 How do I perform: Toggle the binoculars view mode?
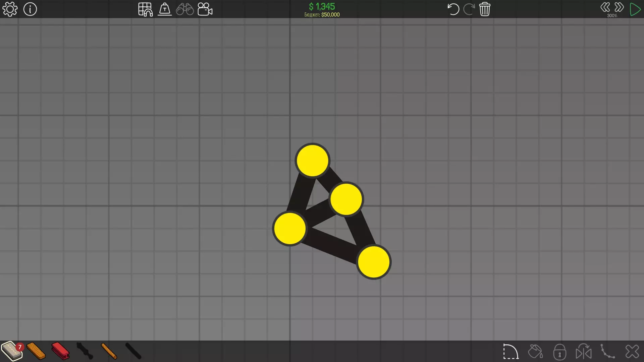[x=185, y=9]
